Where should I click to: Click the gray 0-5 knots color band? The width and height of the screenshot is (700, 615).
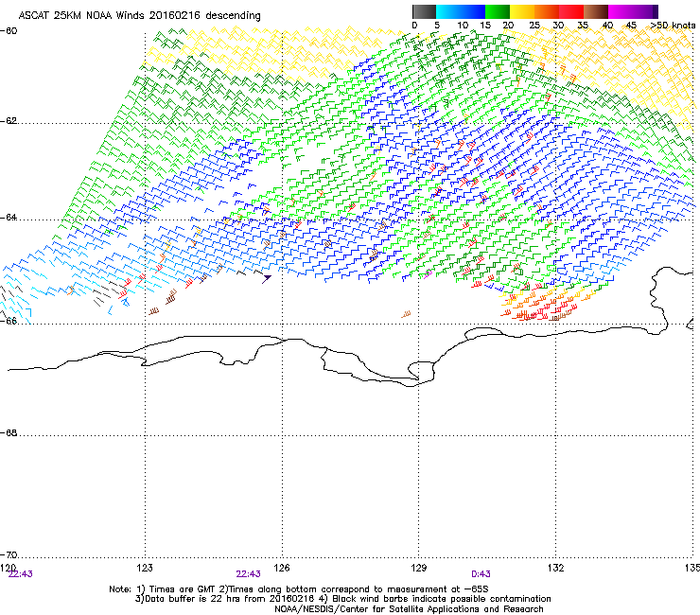point(424,11)
